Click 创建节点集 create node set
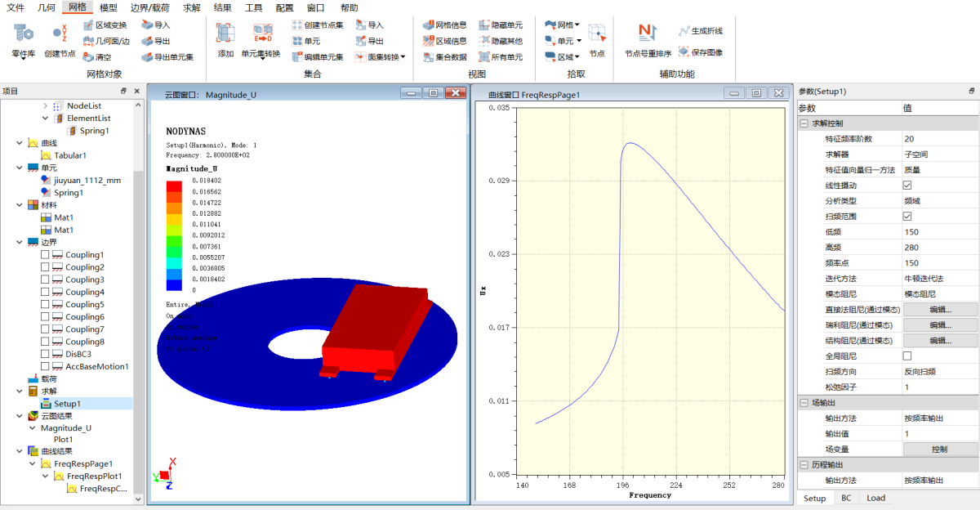 [x=318, y=25]
